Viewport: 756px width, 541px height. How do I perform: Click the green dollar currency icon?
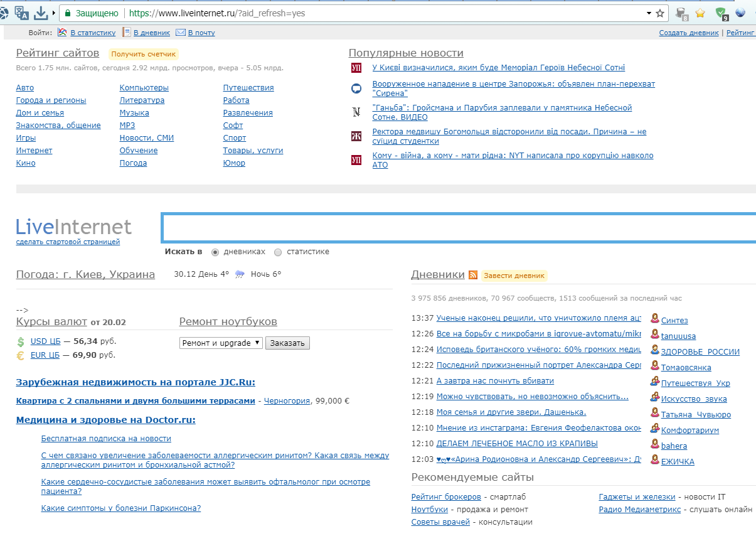[21, 342]
